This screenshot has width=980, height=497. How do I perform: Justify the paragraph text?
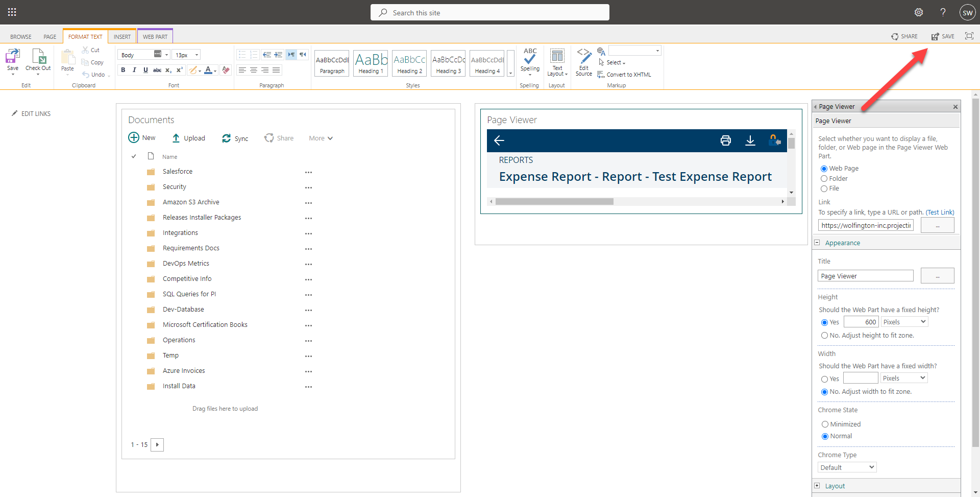[276, 70]
